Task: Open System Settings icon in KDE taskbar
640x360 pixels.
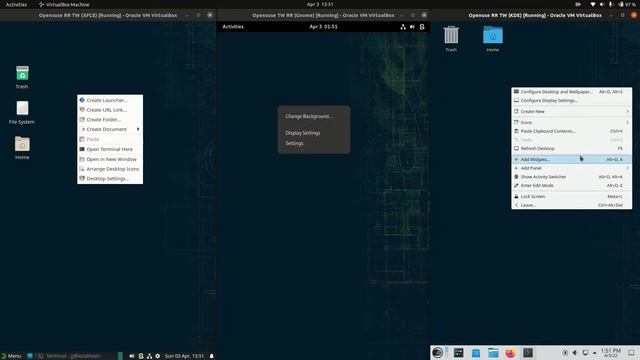Action: [459, 353]
